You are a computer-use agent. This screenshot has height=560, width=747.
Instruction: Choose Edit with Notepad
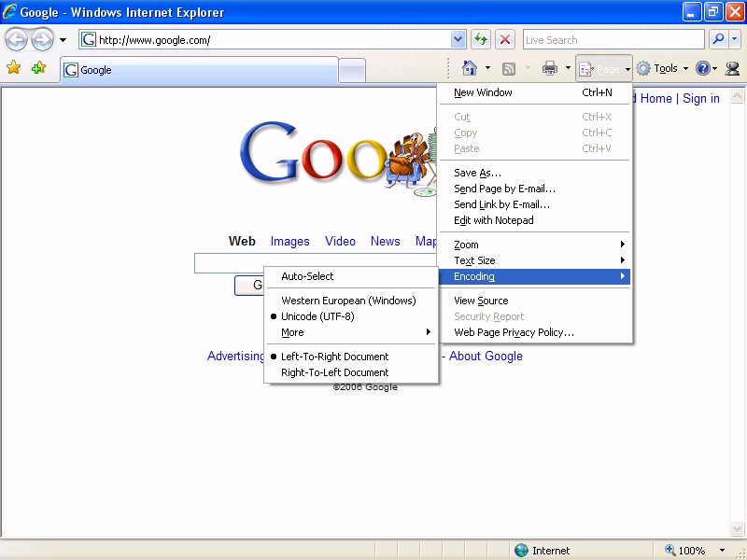[x=534, y=220]
